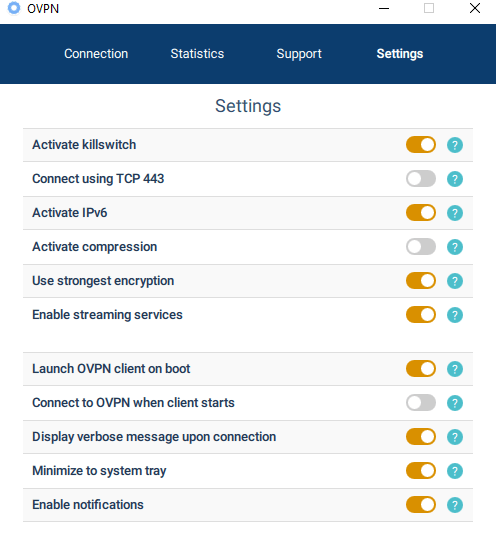Switch to the Connection tab
This screenshot has width=496, height=540.
(x=96, y=54)
